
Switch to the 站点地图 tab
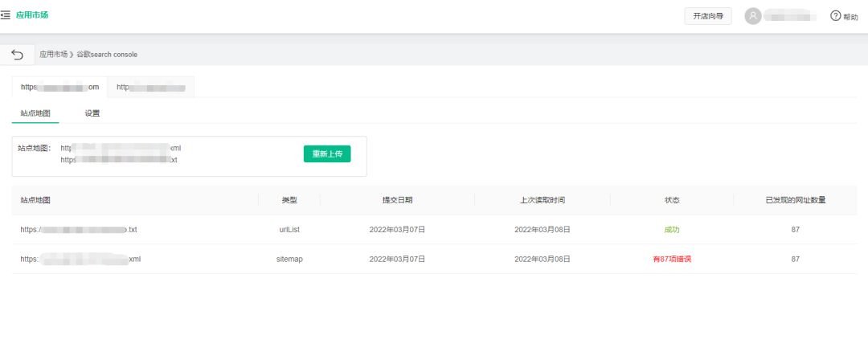[x=35, y=113]
